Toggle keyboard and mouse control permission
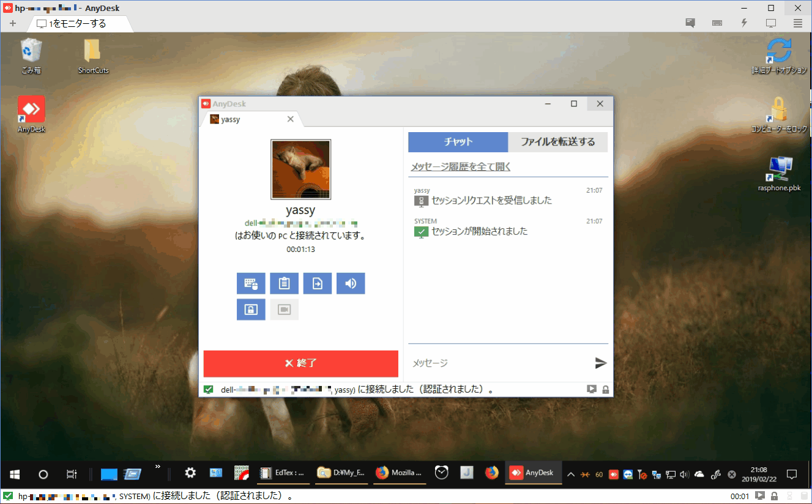812x504 pixels. (x=251, y=283)
